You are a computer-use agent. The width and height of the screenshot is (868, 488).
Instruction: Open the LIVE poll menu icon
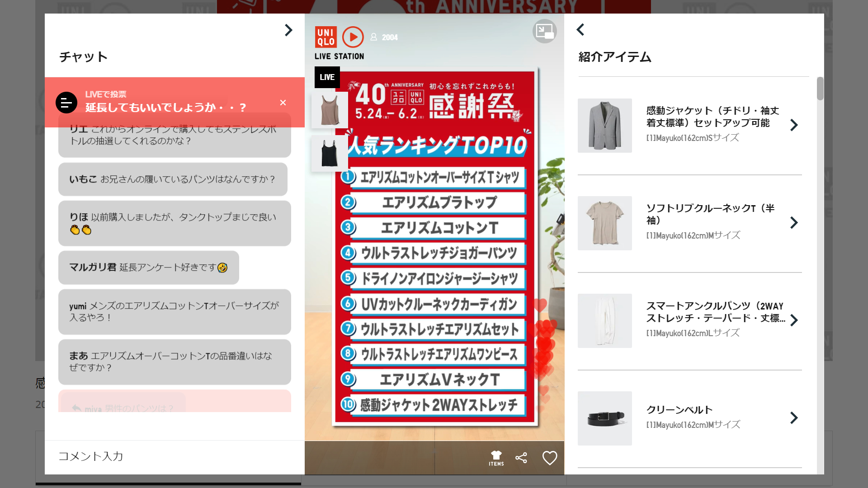(66, 103)
